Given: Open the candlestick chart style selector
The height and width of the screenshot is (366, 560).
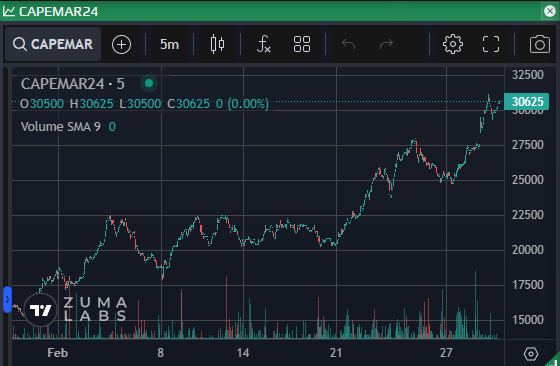Looking at the screenshot, I should 217,44.
